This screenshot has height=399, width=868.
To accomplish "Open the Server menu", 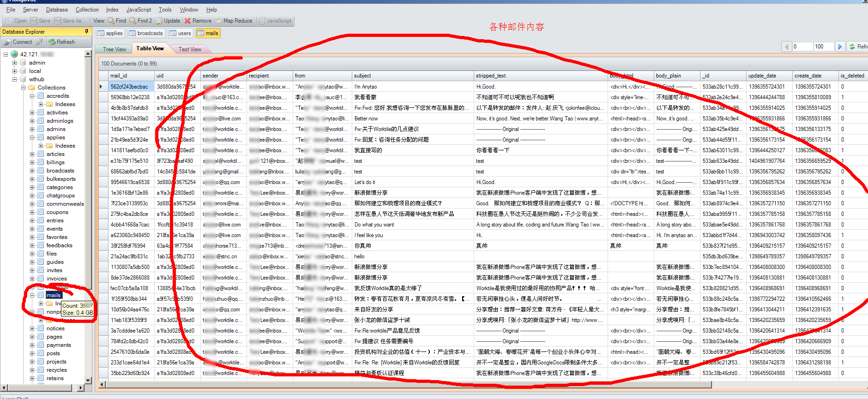I will point(30,10).
